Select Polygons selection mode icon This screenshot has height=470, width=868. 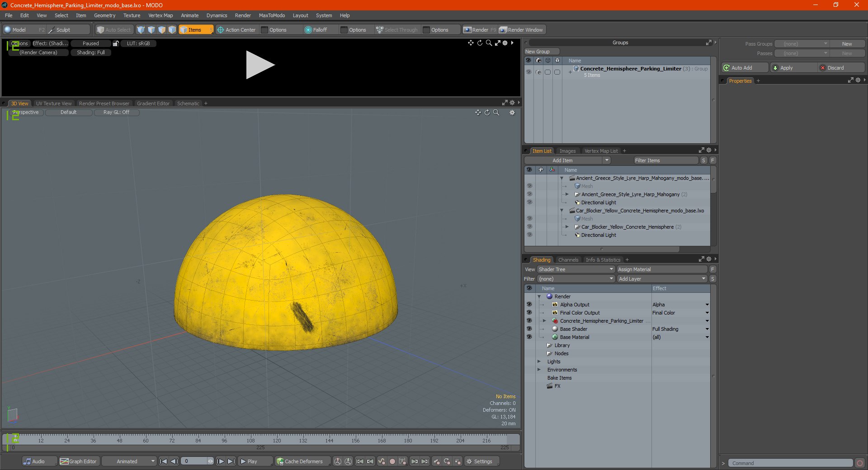coord(162,30)
